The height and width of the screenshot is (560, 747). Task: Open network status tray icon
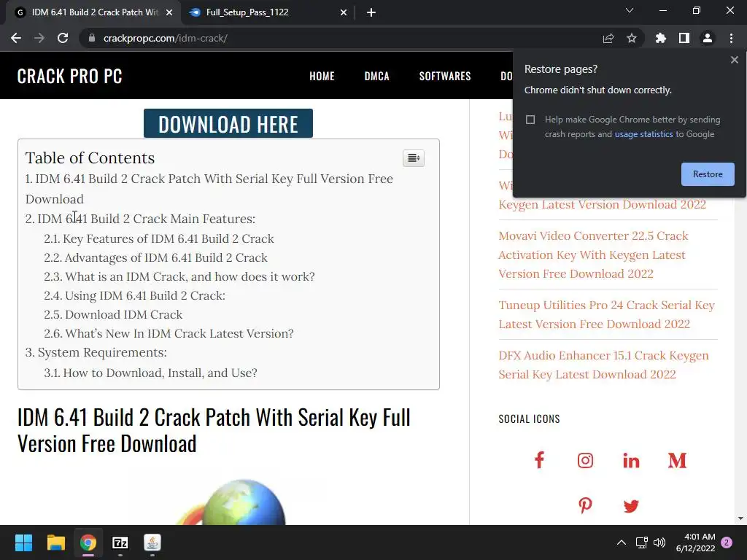tap(642, 542)
